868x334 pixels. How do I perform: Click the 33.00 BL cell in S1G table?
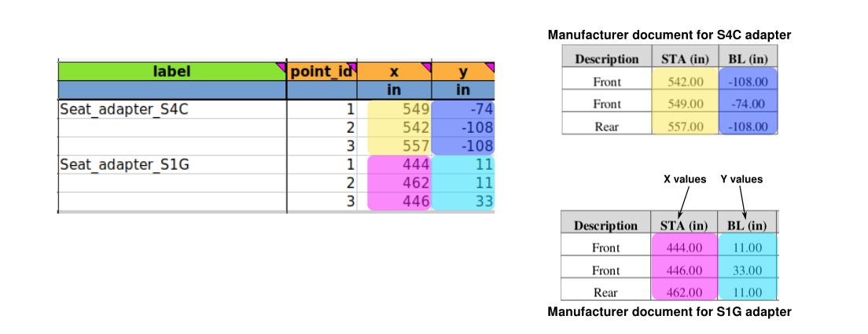(747, 270)
